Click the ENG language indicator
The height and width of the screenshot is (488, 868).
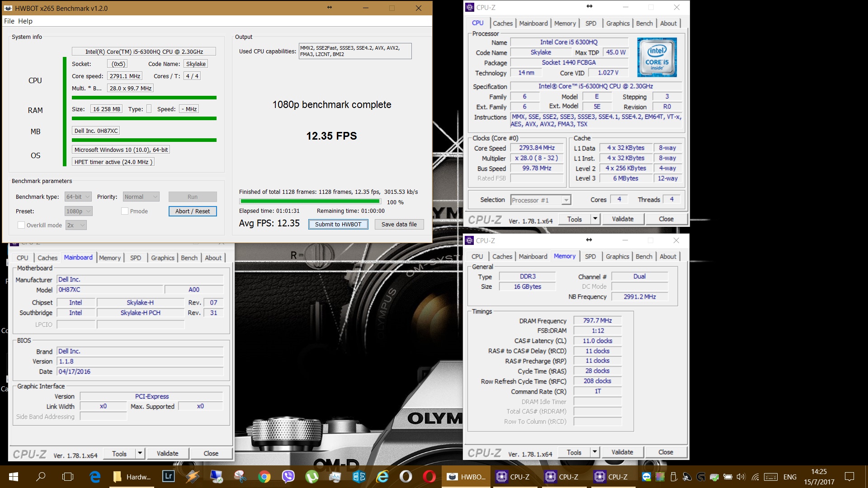tap(790, 477)
